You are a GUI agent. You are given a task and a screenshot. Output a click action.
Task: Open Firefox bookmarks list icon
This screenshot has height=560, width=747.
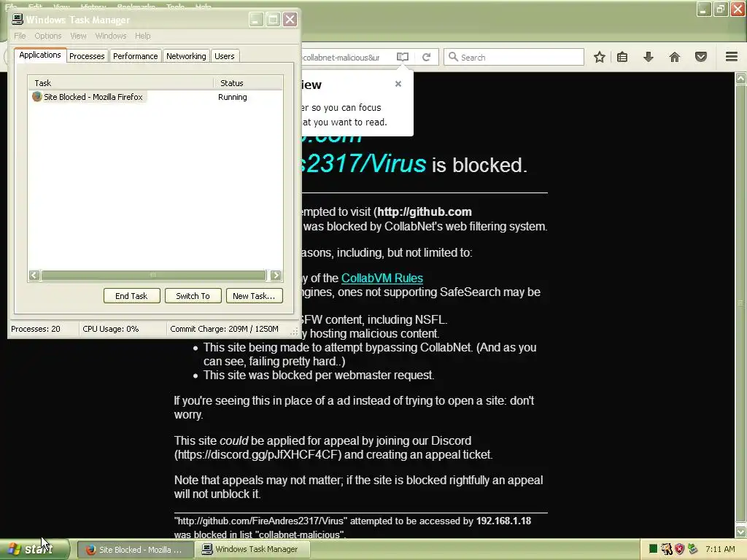tap(622, 57)
